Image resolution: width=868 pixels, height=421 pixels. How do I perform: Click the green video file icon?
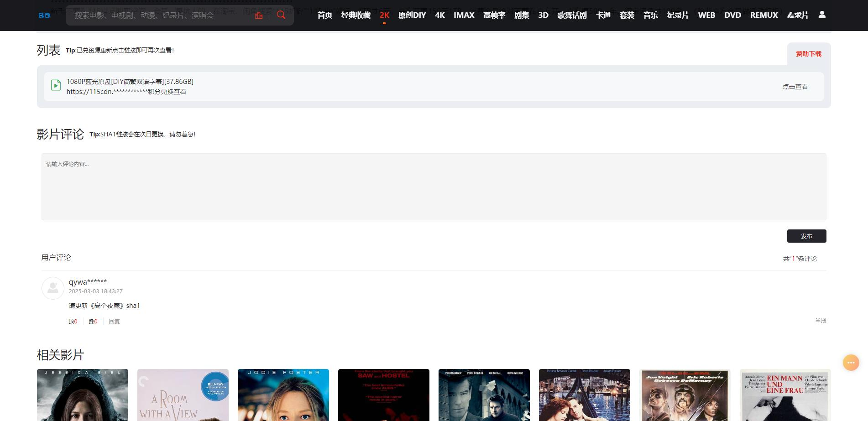pyautogui.click(x=56, y=85)
